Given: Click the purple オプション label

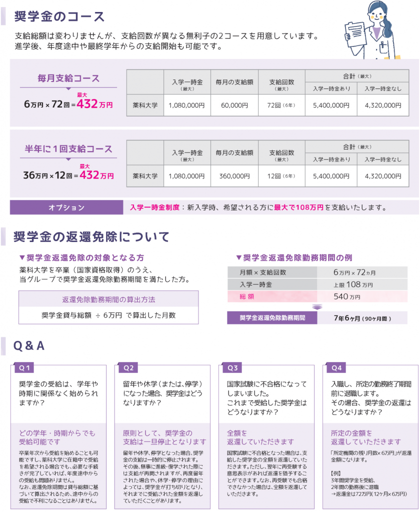Looking at the screenshot, I should [x=66, y=207].
